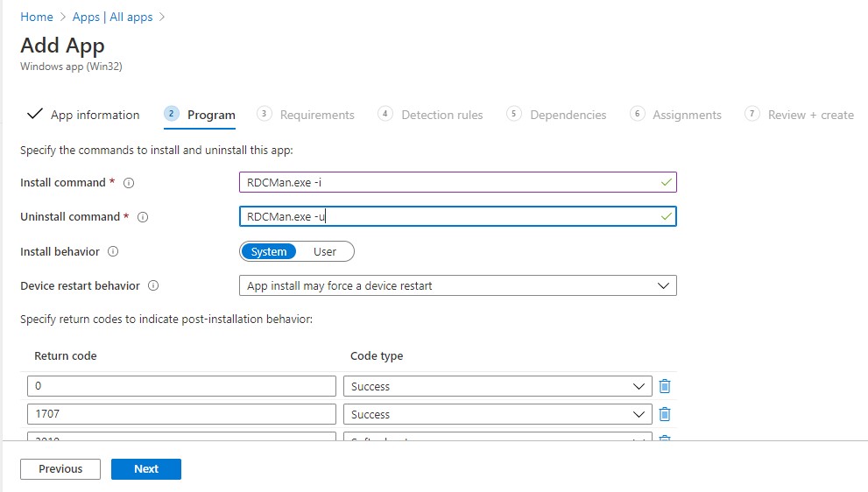Viewport: 868px width, 492px height.
Task: Edit the return code 1707 field
Action: (x=181, y=414)
